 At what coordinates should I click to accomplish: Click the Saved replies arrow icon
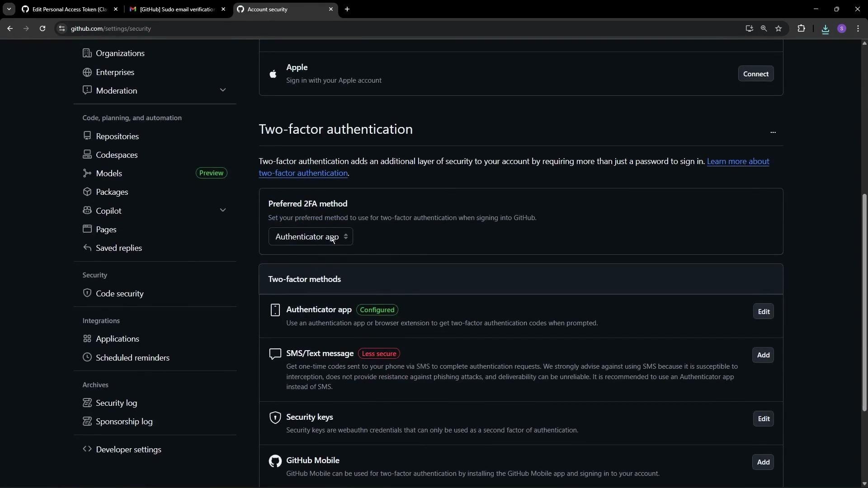point(87,248)
